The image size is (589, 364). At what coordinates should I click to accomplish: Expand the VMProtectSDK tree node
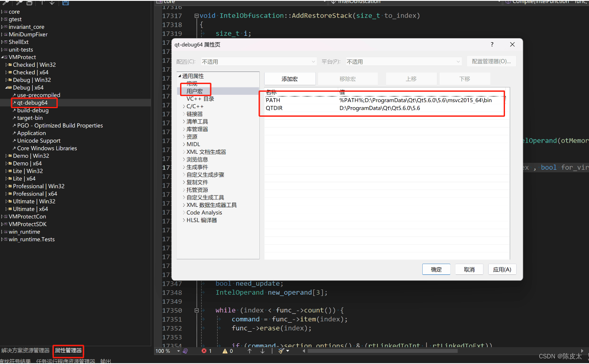3,224
